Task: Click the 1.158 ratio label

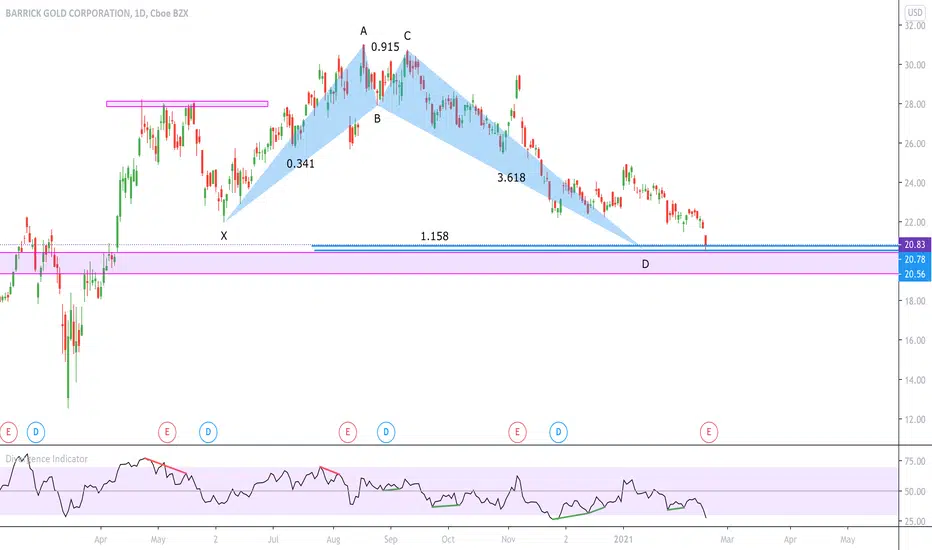Action: (434, 236)
